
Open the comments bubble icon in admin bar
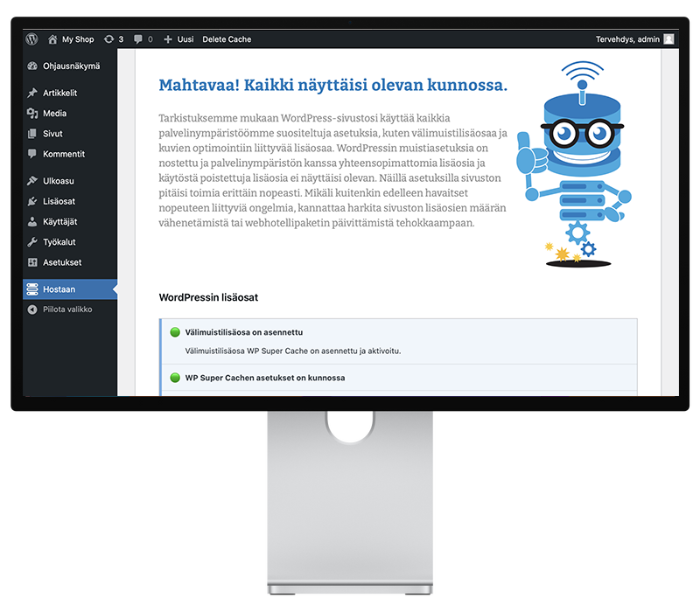pos(138,39)
